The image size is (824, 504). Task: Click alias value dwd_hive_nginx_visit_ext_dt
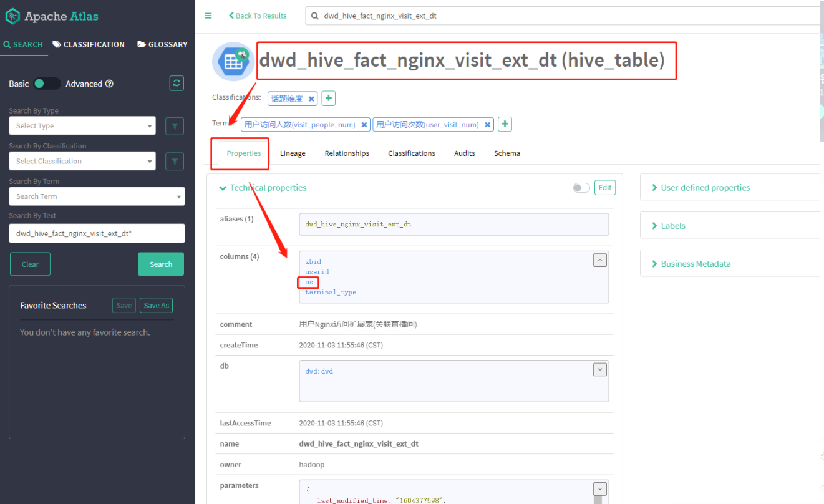358,225
